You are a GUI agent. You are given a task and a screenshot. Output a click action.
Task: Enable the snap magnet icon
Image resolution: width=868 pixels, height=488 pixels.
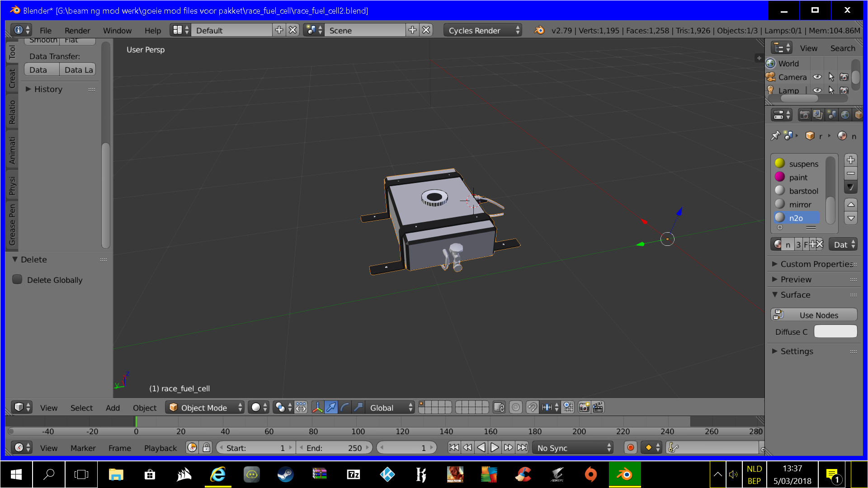532,408
